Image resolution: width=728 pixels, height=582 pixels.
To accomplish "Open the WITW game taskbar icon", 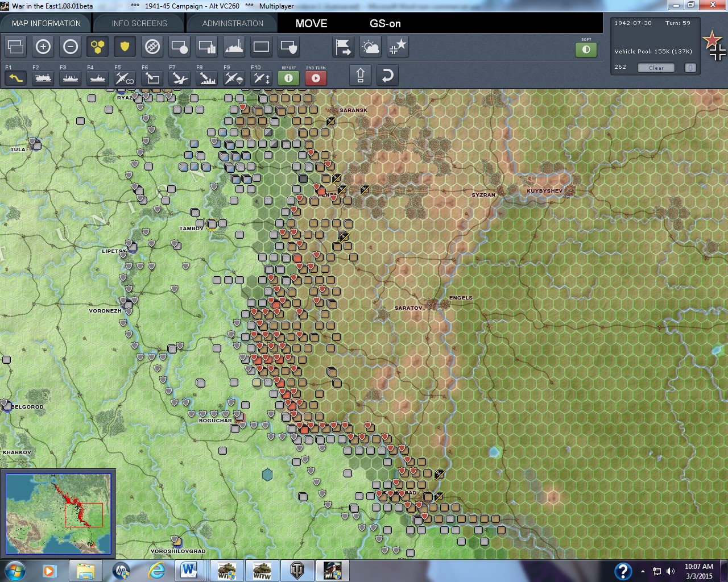I will 262,571.
